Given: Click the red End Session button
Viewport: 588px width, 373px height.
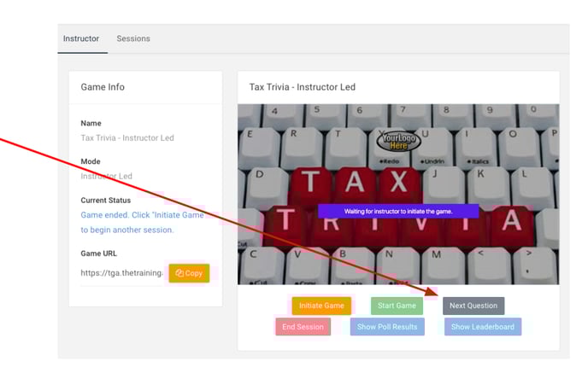Looking at the screenshot, I should point(303,327).
